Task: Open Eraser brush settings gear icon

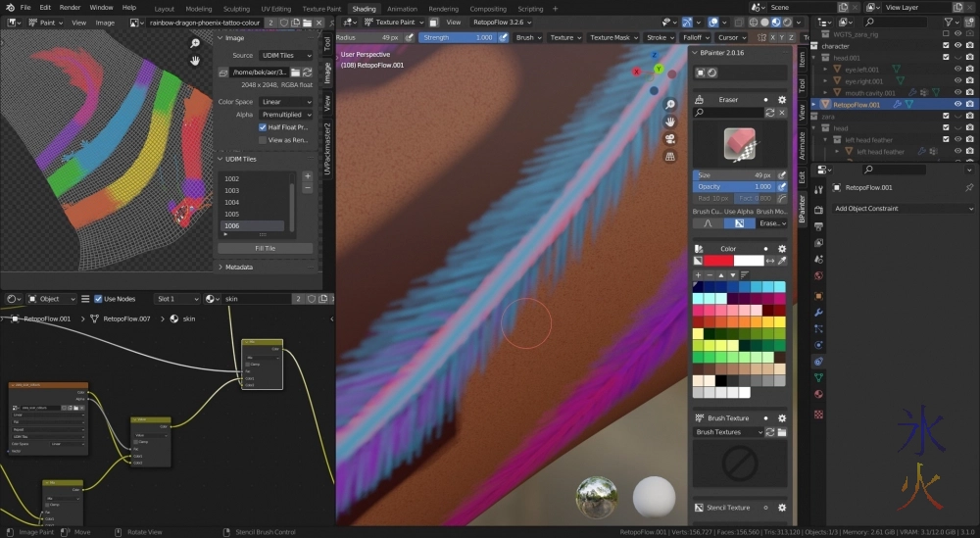Action: pos(781,99)
